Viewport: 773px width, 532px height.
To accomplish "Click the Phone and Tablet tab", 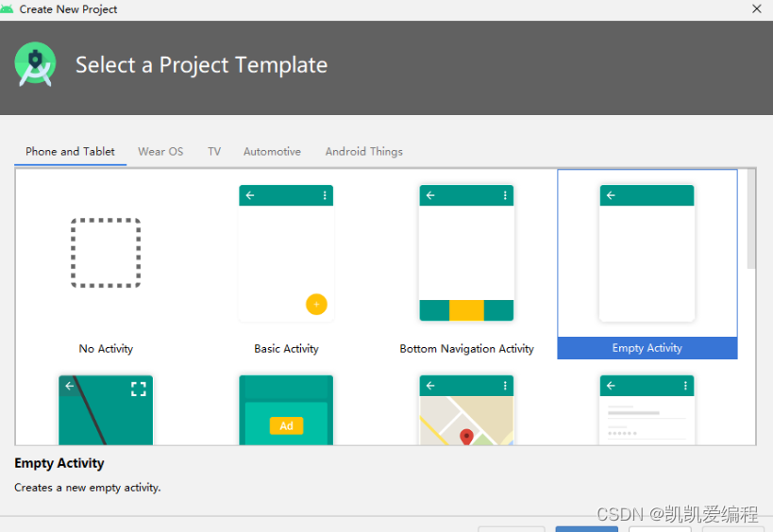I will tap(70, 152).
